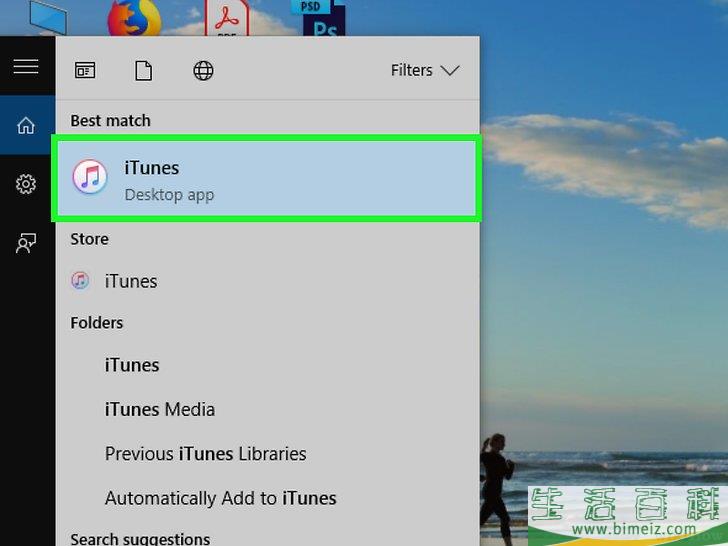
Task: Expand the Filters dropdown
Action: (425, 71)
